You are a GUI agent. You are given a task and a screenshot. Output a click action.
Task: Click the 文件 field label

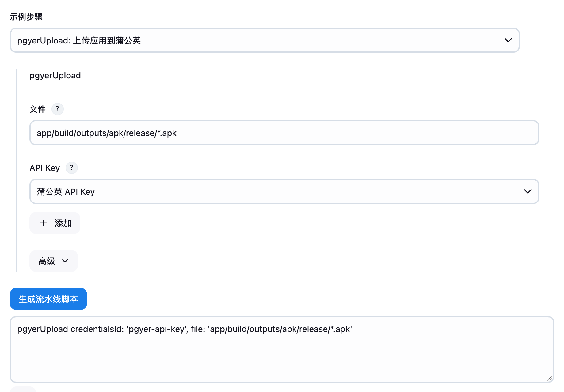[x=37, y=109]
